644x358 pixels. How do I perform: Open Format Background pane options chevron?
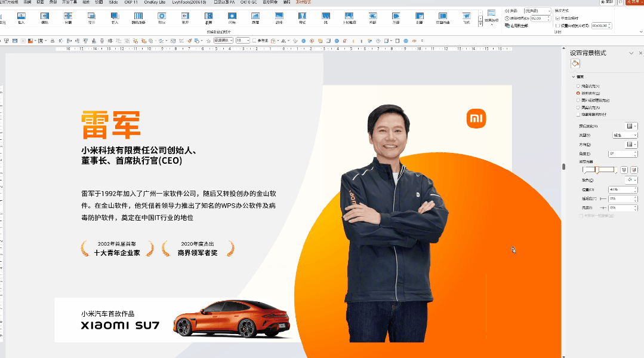[631, 53]
